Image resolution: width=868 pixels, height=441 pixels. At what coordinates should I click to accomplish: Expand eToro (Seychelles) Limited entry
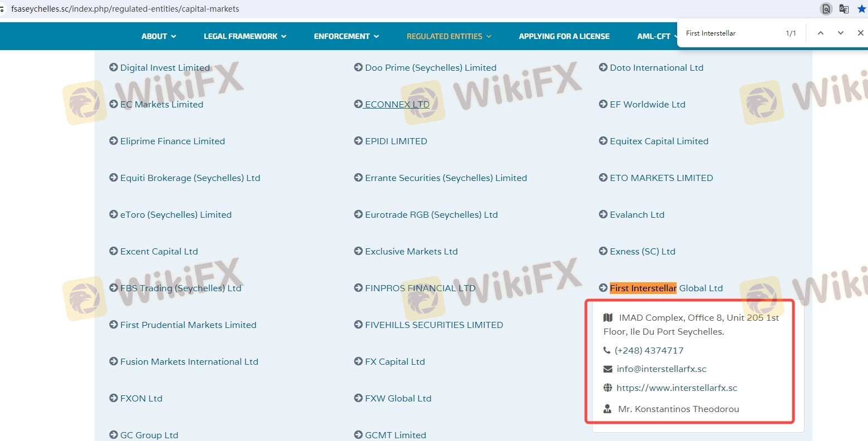point(175,214)
